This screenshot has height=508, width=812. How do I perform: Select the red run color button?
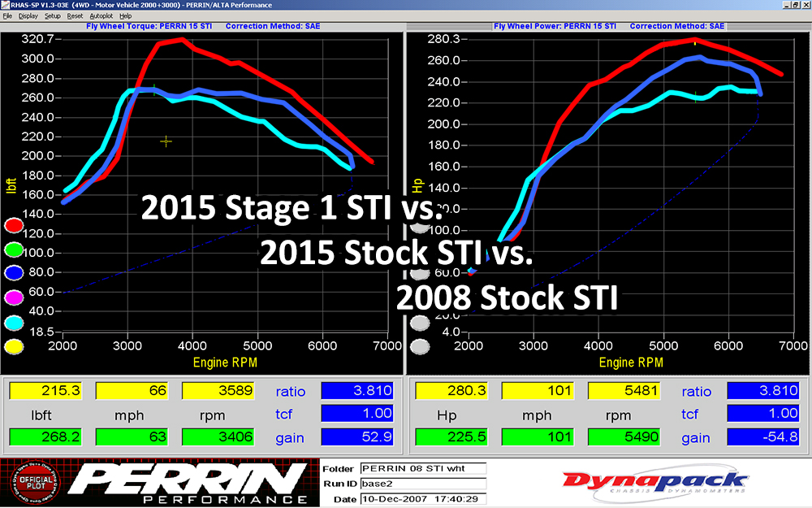point(14,225)
